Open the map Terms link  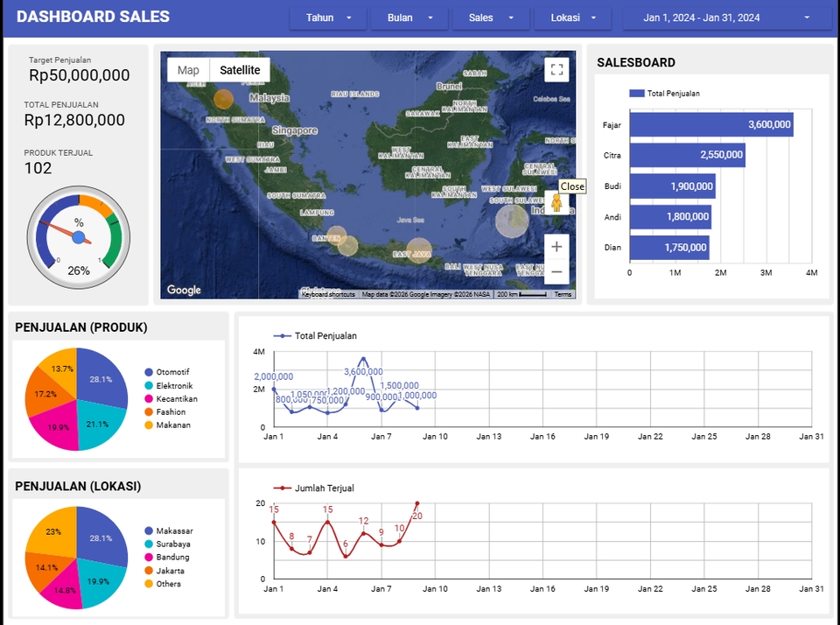point(566,294)
